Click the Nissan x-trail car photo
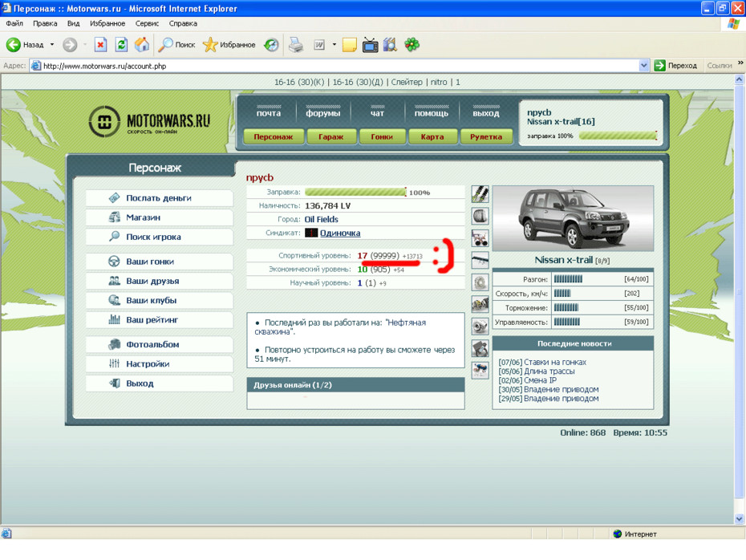The width and height of the screenshot is (746, 560). pos(573,218)
